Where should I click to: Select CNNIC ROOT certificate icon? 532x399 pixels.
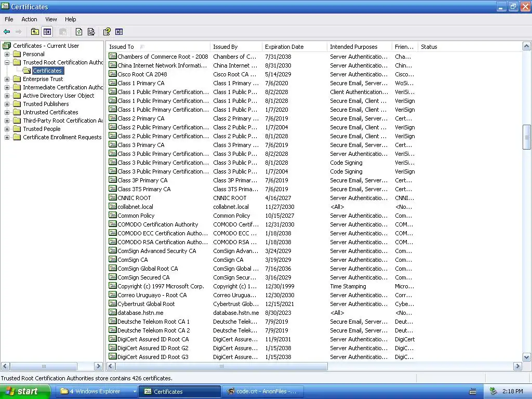point(112,197)
